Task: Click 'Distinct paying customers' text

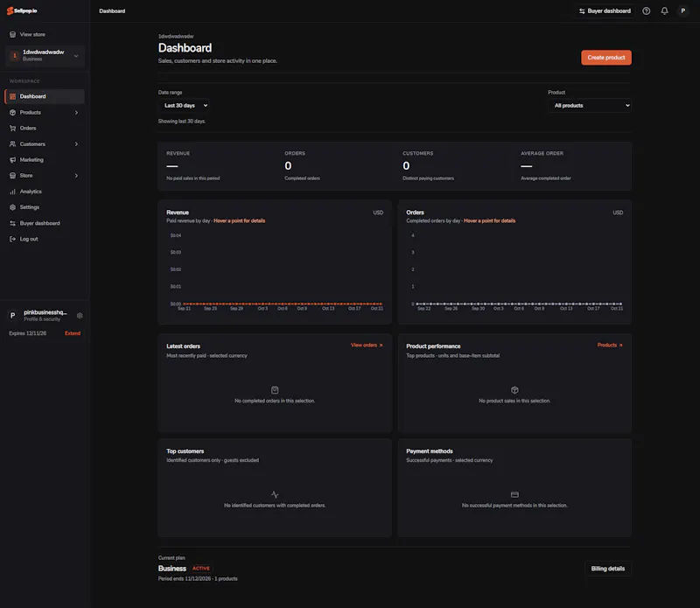Action: click(x=428, y=178)
